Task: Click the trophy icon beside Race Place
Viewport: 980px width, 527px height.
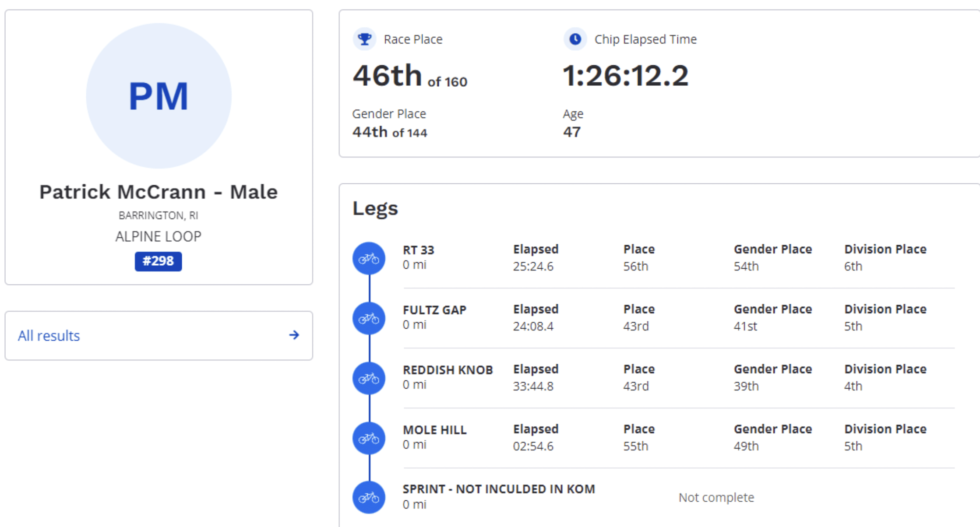Action: coord(364,39)
